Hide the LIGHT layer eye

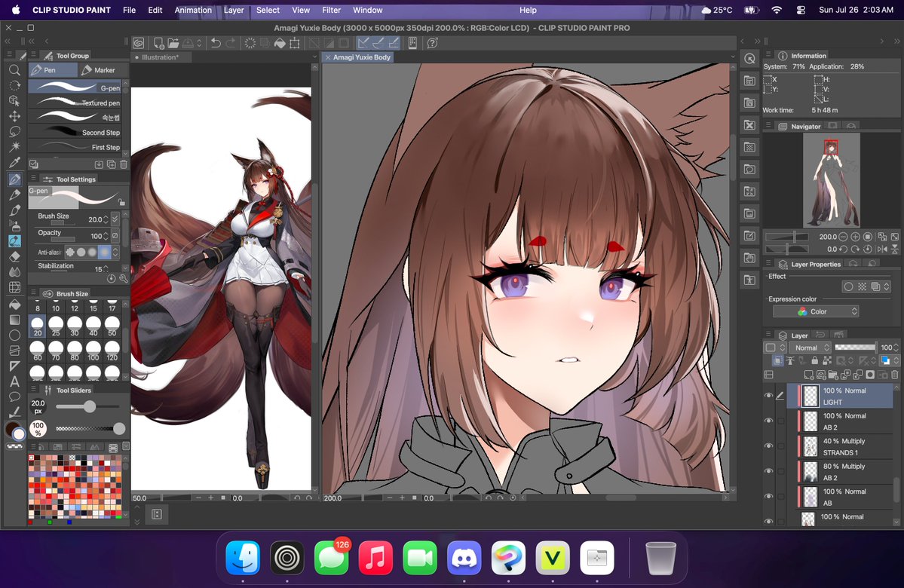click(768, 396)
